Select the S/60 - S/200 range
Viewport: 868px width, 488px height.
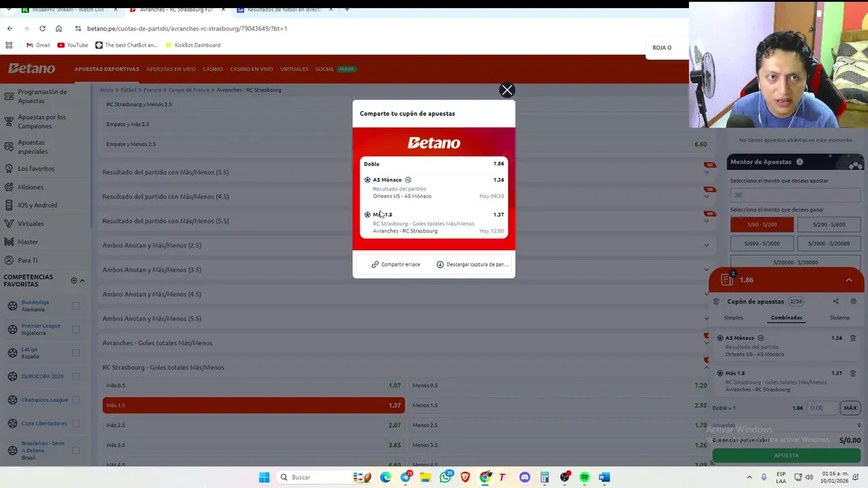[762, 224]
